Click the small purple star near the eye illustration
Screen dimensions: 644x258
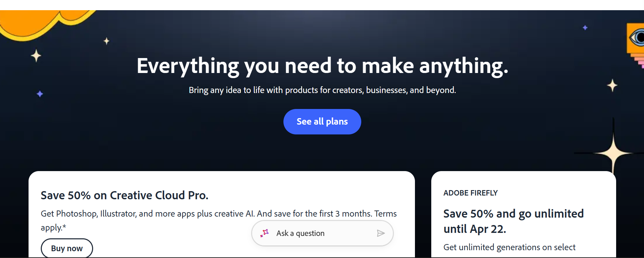click(585, 28)
